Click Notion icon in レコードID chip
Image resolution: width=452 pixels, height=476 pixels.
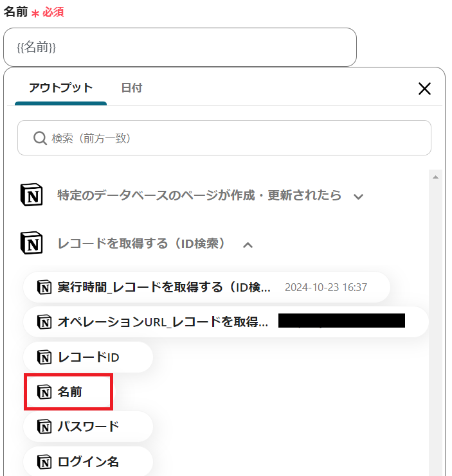pos(44,357)
